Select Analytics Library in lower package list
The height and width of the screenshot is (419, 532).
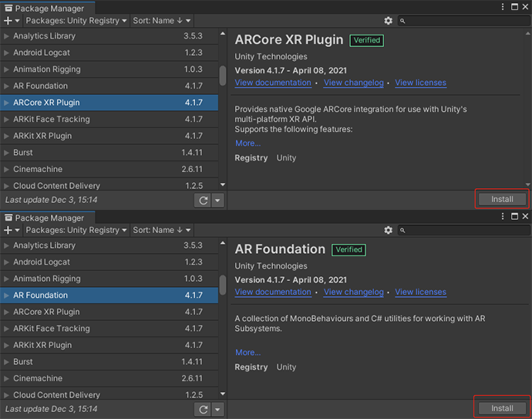(109, 245)
